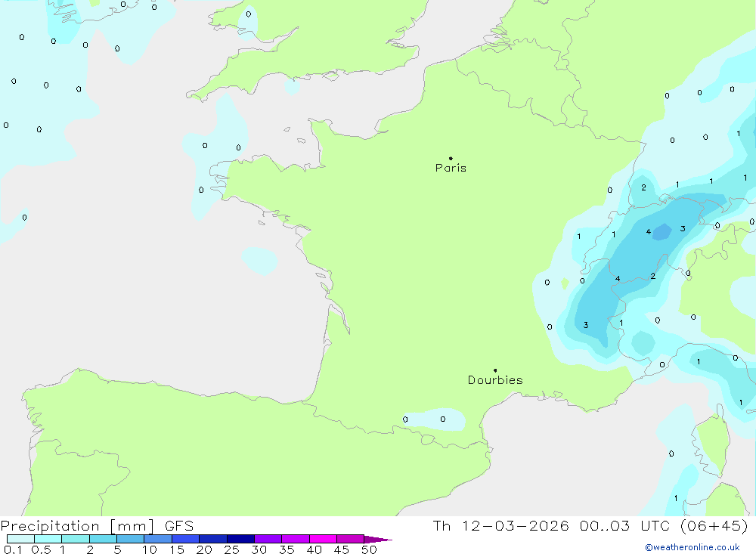Pick the blue legend swatch between 15 and 20

pyautogui.click(x=185, y=539)
